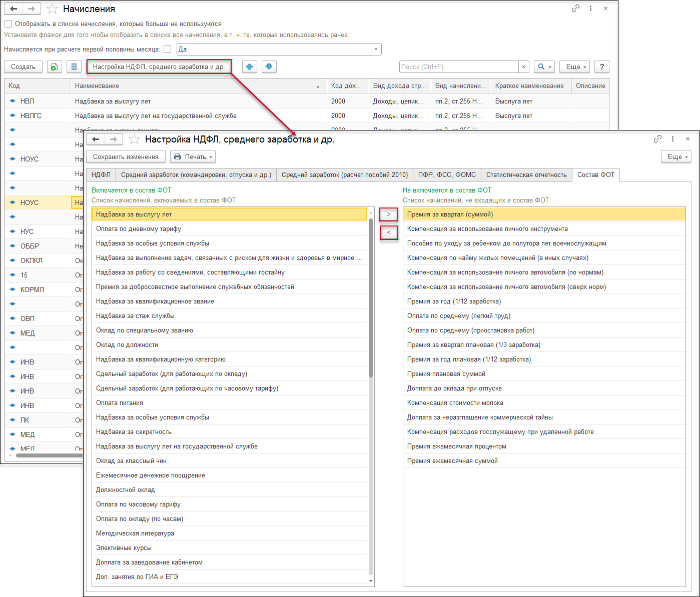The width and height of the screenshot is (700, 597).
Task: Click the row icon next to НВЛ
Action: pos(13,101)
